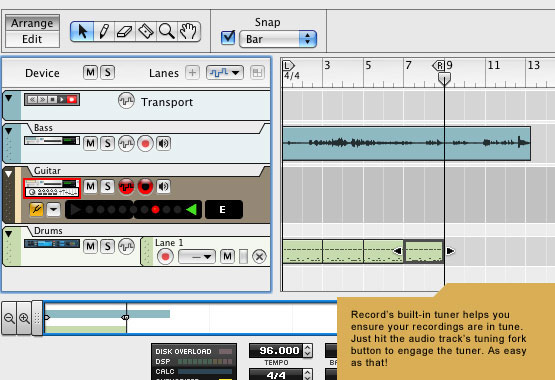Delete Lane 1 with X button
The width and height of the screenshot is (555, 380).
point(259,257)
